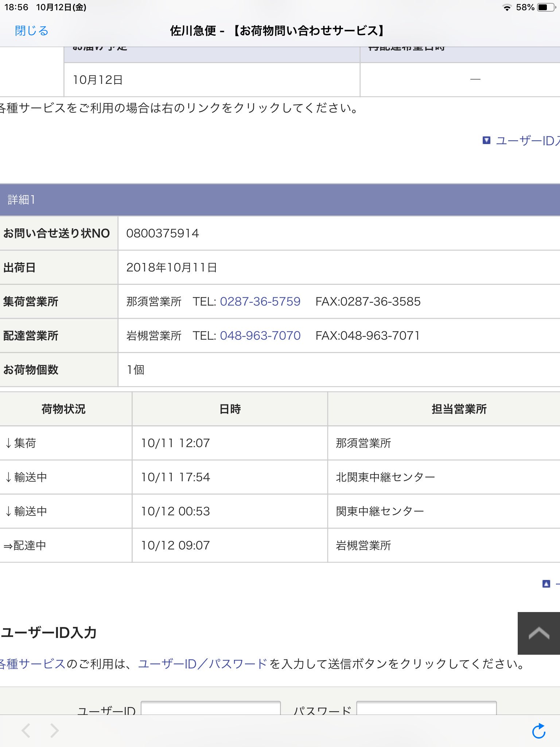Tap the 10/11 17:54 timestamp
The height and width of the screenshot is (747, 560).
click(x=175, y=477)
